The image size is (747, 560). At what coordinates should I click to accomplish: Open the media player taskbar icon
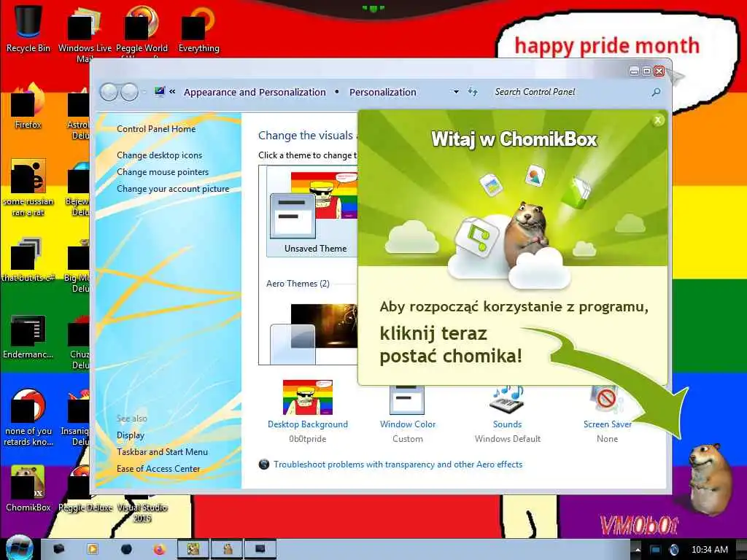click(x=93, y=549)
